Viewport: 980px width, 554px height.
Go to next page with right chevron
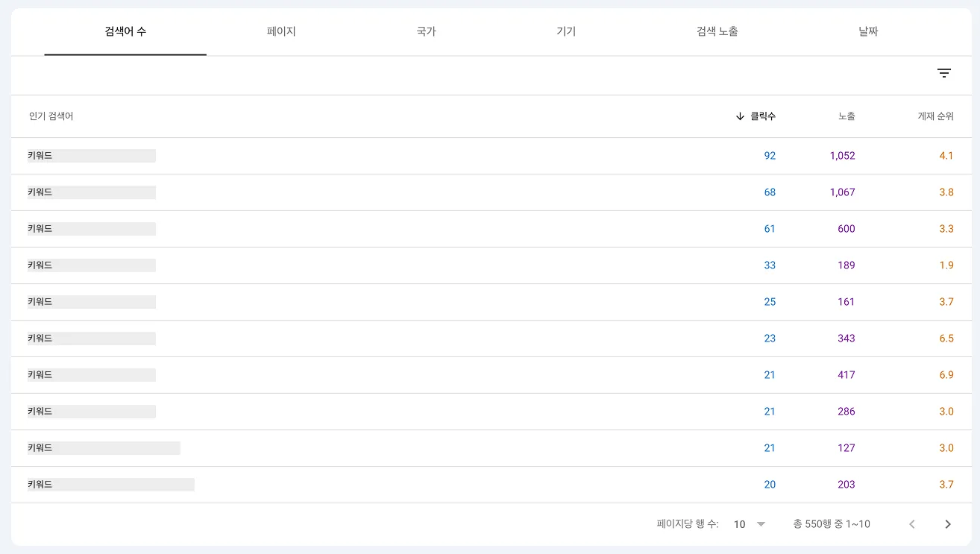947,523
